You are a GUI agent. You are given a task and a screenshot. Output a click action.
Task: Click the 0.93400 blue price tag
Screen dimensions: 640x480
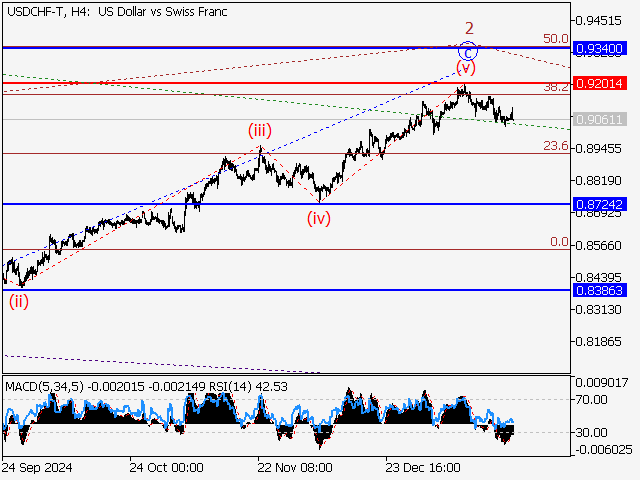[600, 48]
